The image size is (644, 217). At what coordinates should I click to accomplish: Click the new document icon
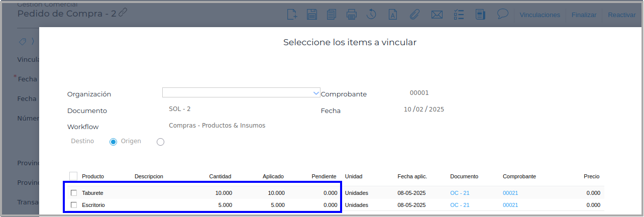292,15
